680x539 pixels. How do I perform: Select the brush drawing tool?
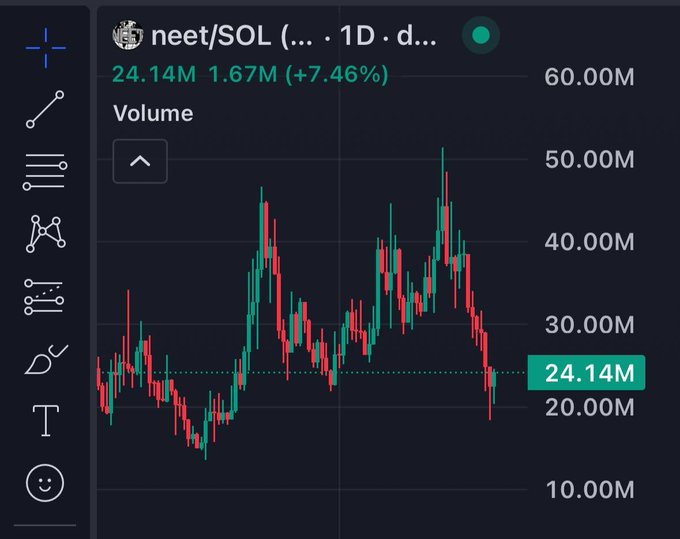(46, 359)
